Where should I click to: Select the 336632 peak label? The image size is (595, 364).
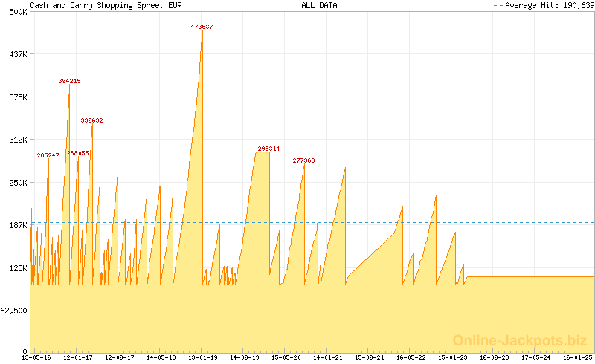coord(91,120)
